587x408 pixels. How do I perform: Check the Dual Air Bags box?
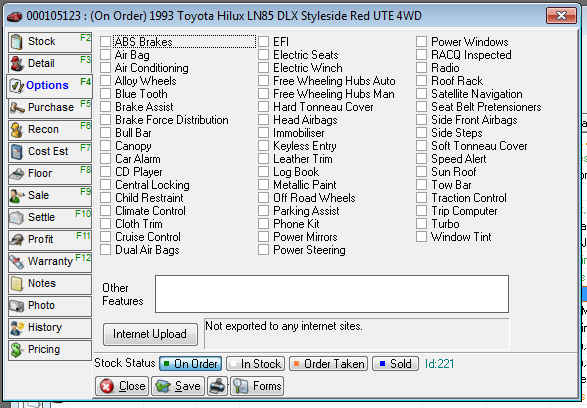[x=106, y=250]
